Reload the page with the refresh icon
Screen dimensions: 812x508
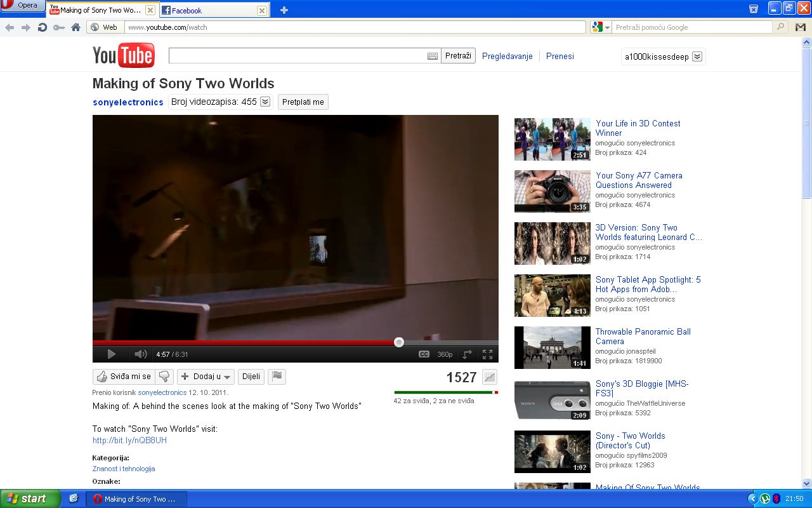tap(43, 27)
